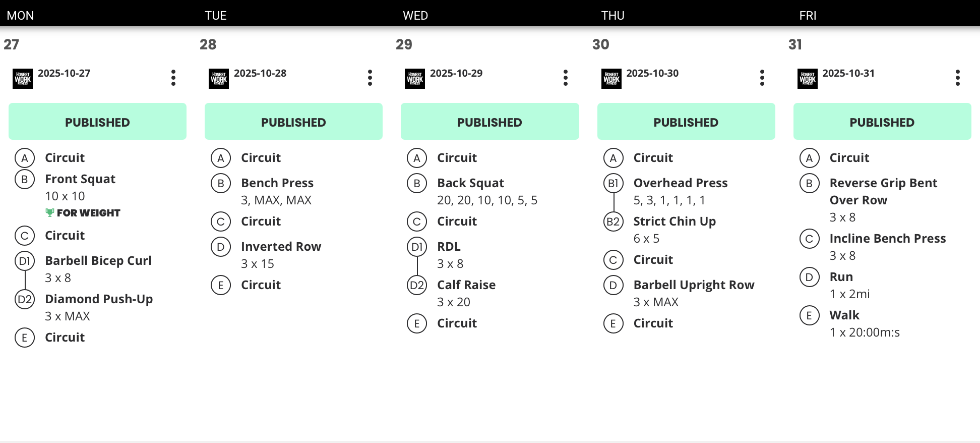This screenshot has height=443, width=980.
Task: Select the B2 circle for Strict Chin Up
Action: pyautogui.click(x=613, y=221)
